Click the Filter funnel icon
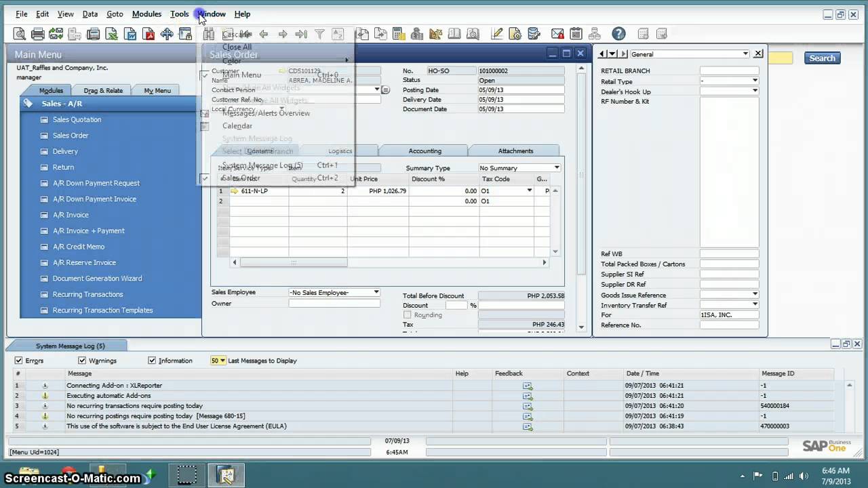The image size is (868, 488). click(x=319, y=34)
